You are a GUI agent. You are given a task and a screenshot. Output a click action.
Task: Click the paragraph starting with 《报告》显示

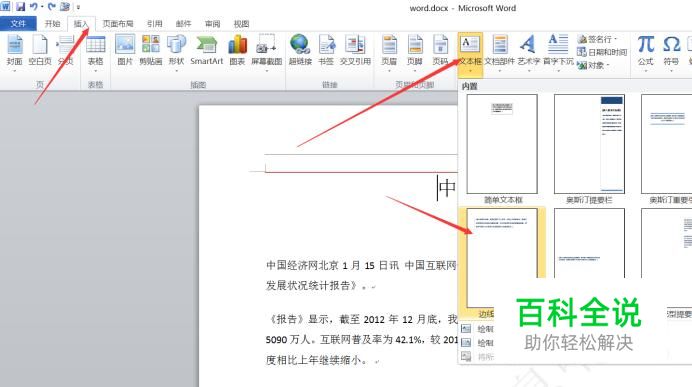point(361,340)
